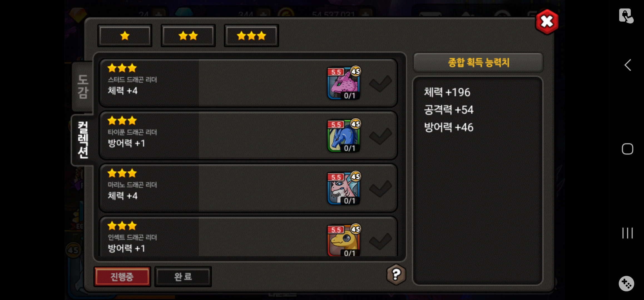This screenshot has width=644, height=300.
Task: Tap the touch-lock icon at top right
Action: [x=626, y=16]
